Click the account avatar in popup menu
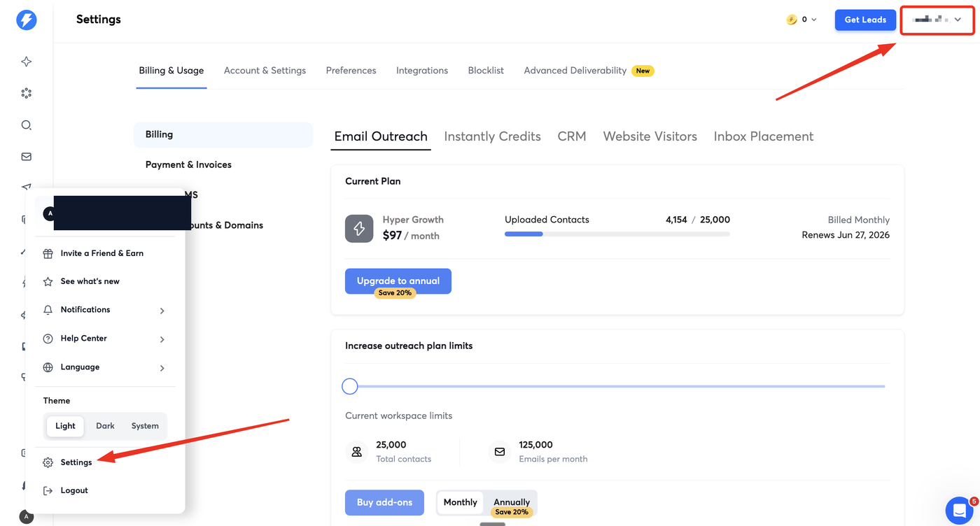The height and width of the screenshot is (526, 980). (50, 213)
